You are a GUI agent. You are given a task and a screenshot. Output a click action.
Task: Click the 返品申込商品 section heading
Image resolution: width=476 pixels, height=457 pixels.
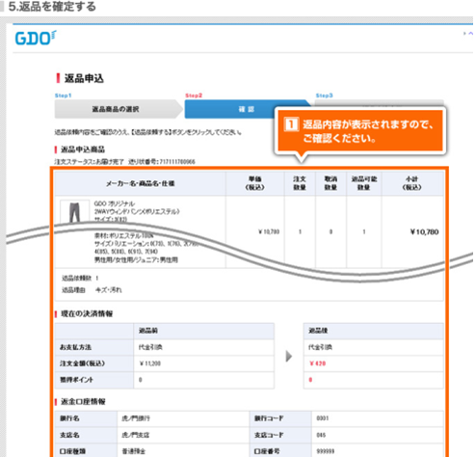tap(83, 149)
